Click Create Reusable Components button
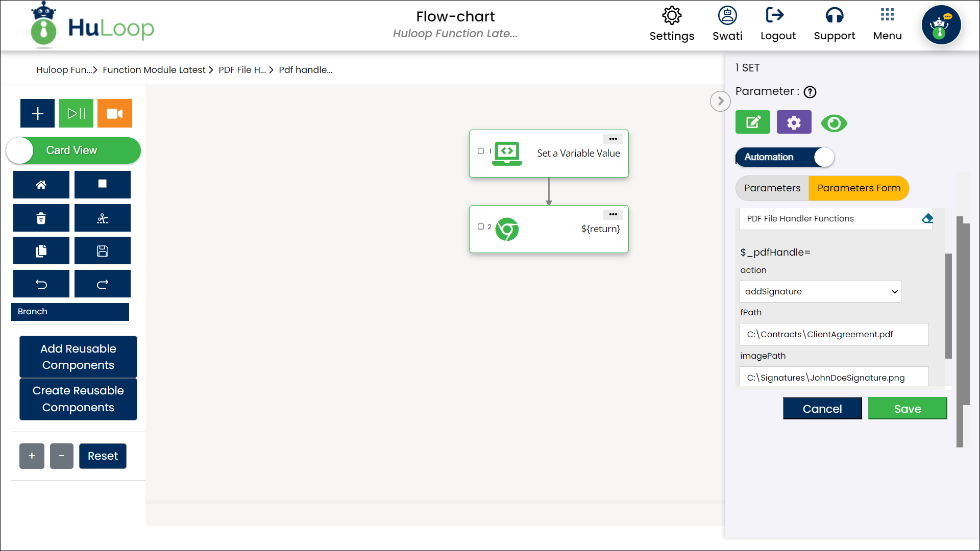 [x=78, y=399]
